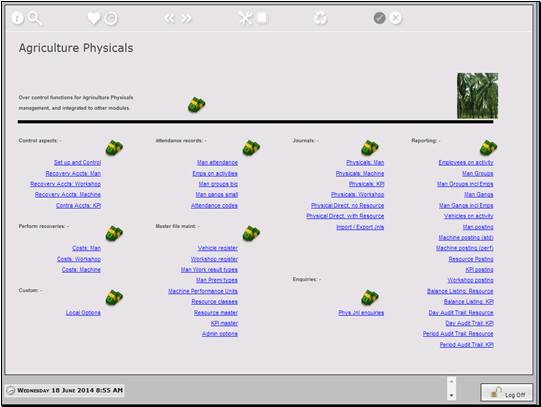This screenshot has width=541, height=407.
Task: Click the down arrow of bottom stepper
Action: 451,396
